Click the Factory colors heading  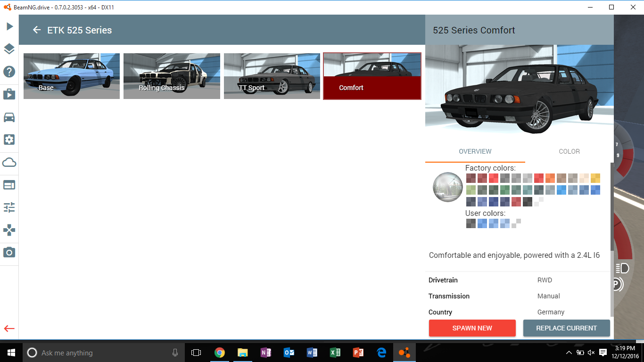tap(490, 168)
